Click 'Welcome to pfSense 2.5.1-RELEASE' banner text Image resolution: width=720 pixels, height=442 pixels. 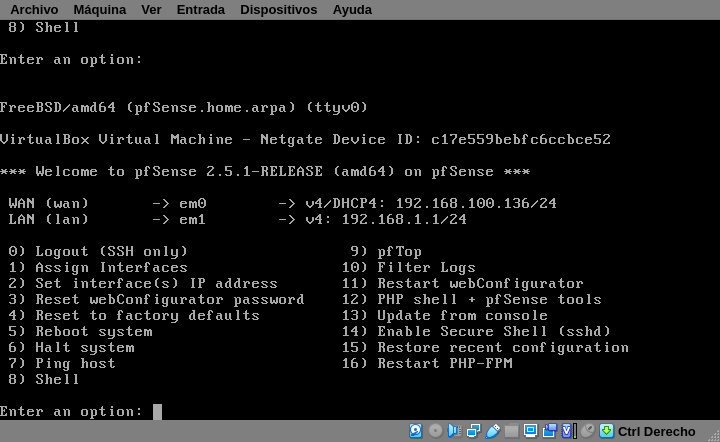180,172
